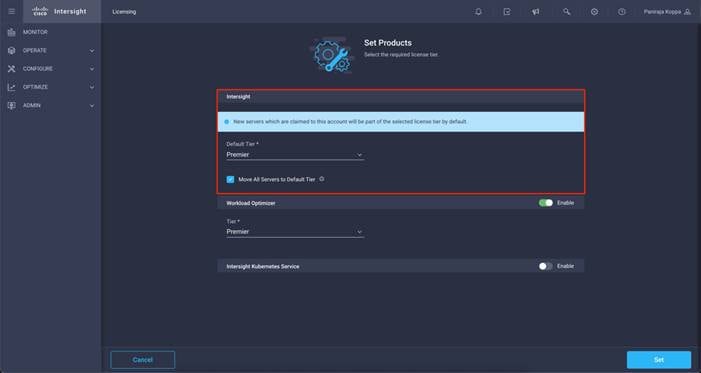Image resolution: width=701 pixels, height=373 pixels.
Task: Click the Operate cube icon in sidebar
Action: point(12,51)
